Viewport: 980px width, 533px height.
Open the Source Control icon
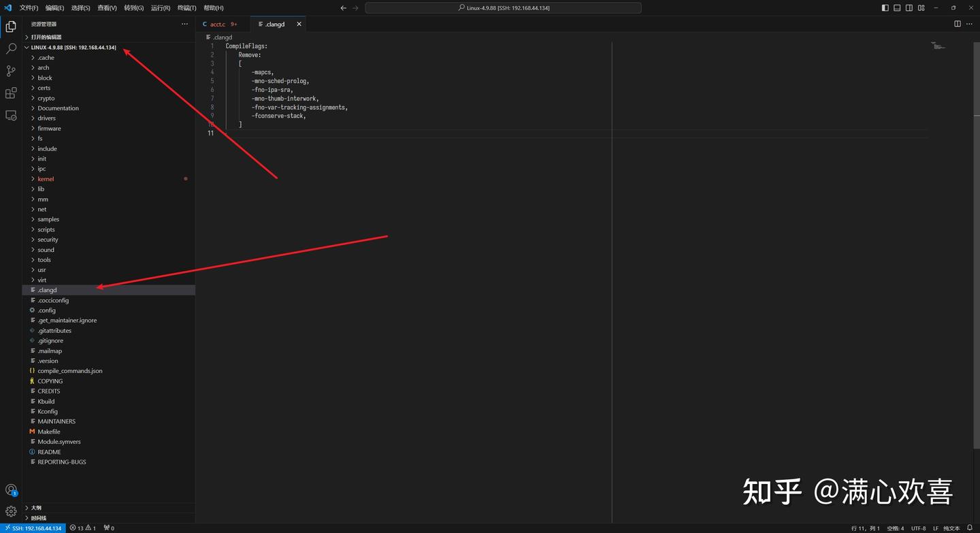point(11,71)
